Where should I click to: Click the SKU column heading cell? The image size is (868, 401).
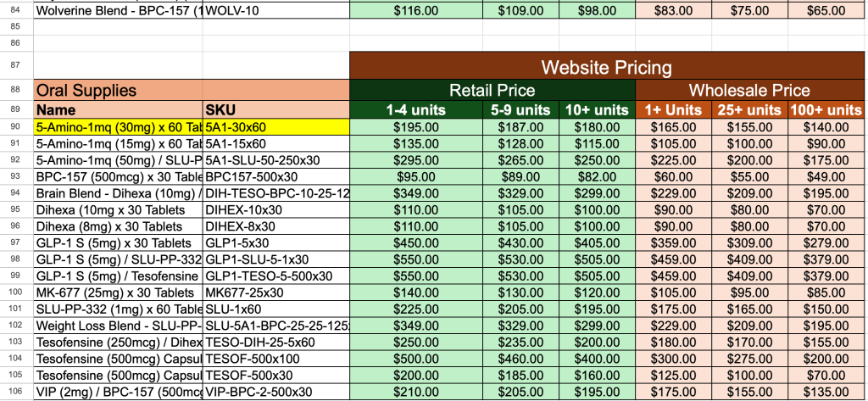pyautogui.click(x=275, y=109)
